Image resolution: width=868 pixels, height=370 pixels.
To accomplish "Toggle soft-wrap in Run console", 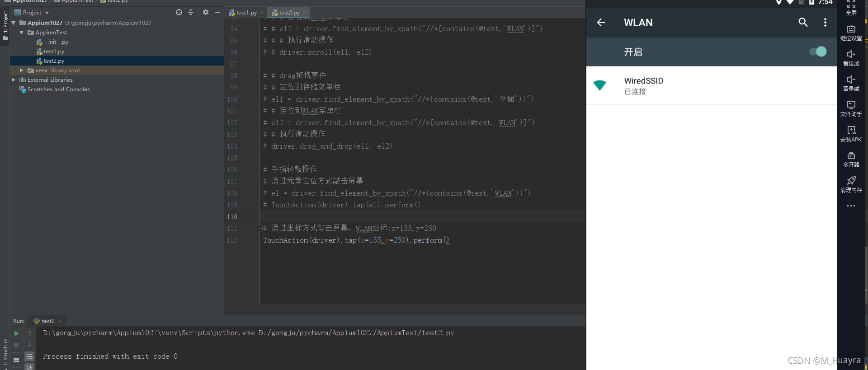I will (29, 356).
